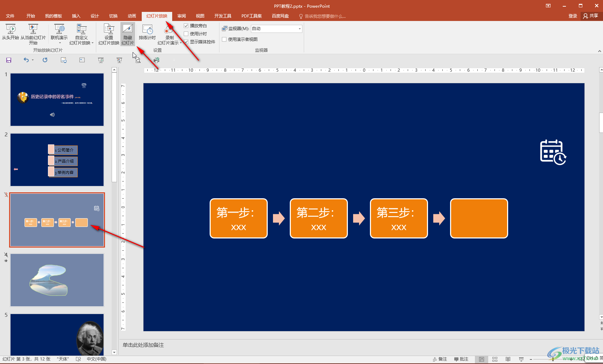Screen dimensions: 603x364
Task: Select the 第一步 orange box
Action: coord(239,219)
